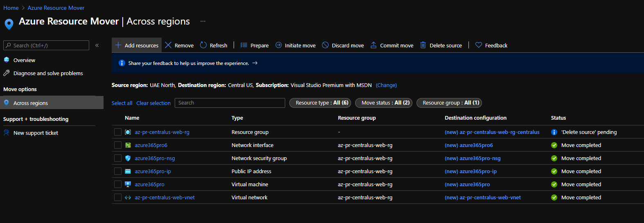Screen dimensions: 644x223
Task: Click the resource list Search box
Action: [x=230, y=103]
